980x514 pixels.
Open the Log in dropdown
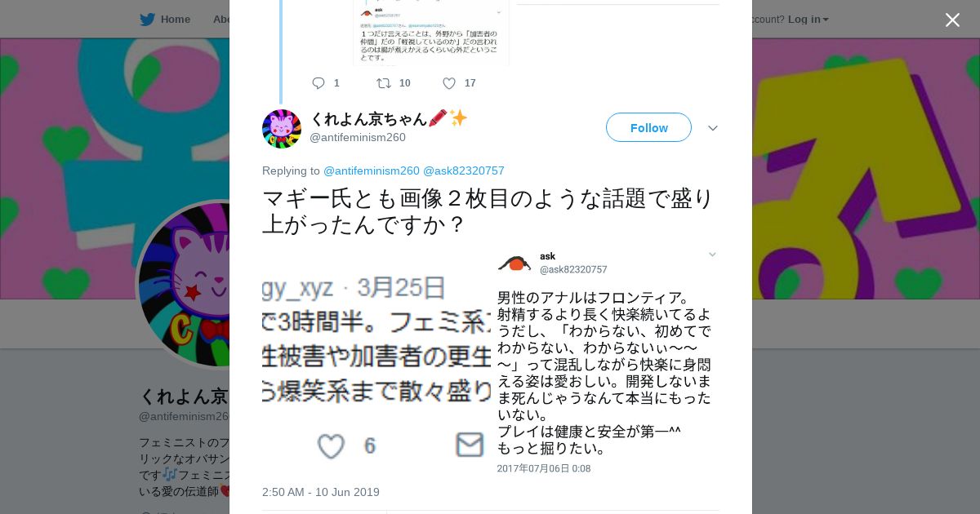click(808, 19)
